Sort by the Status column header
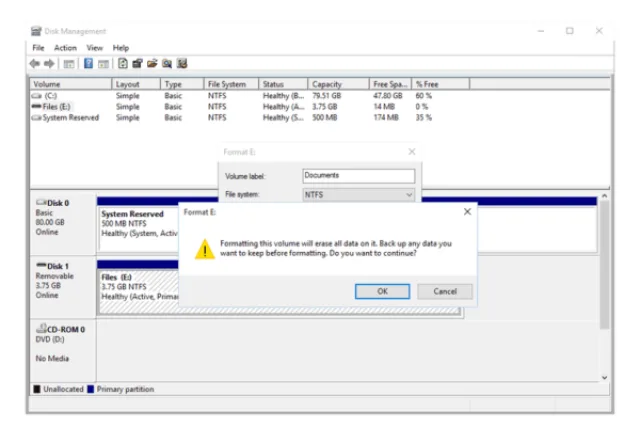 coord(283,84)
